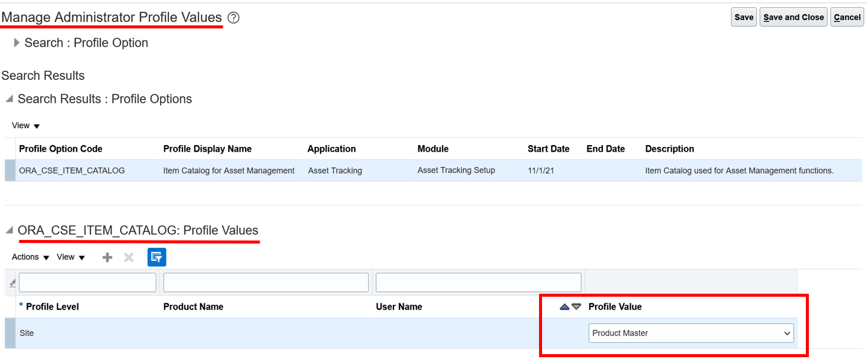
Task: Click the add row plus icon
Action: coord(107,257)
